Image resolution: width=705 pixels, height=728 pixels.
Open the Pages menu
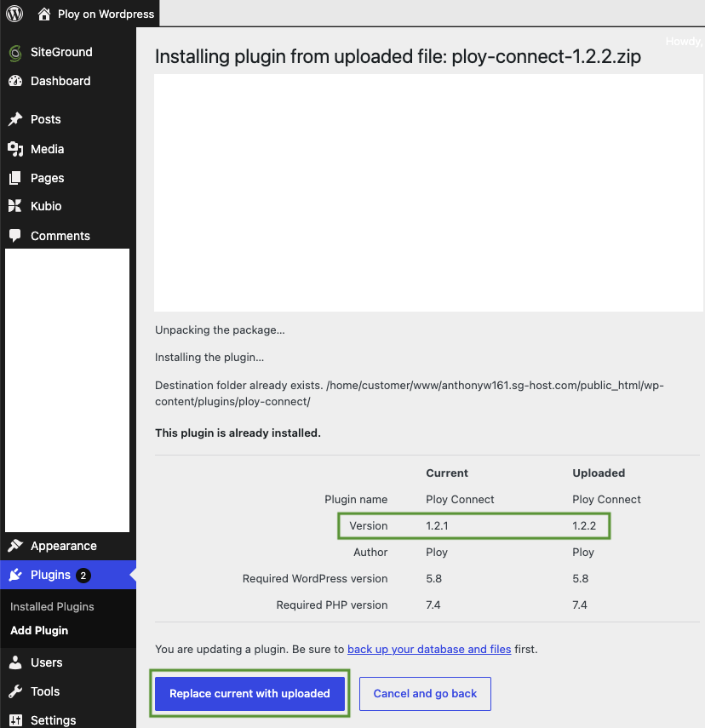(48, 178)
